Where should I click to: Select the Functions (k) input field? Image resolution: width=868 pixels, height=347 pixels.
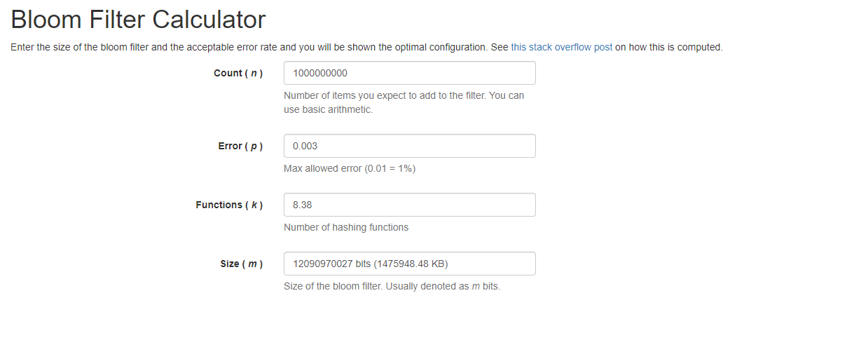pyautogui.click(x=410, y=205)
